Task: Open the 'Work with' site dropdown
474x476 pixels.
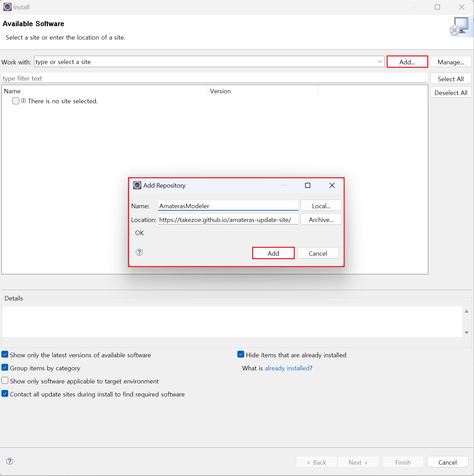Action: click(x=379, y=62)
